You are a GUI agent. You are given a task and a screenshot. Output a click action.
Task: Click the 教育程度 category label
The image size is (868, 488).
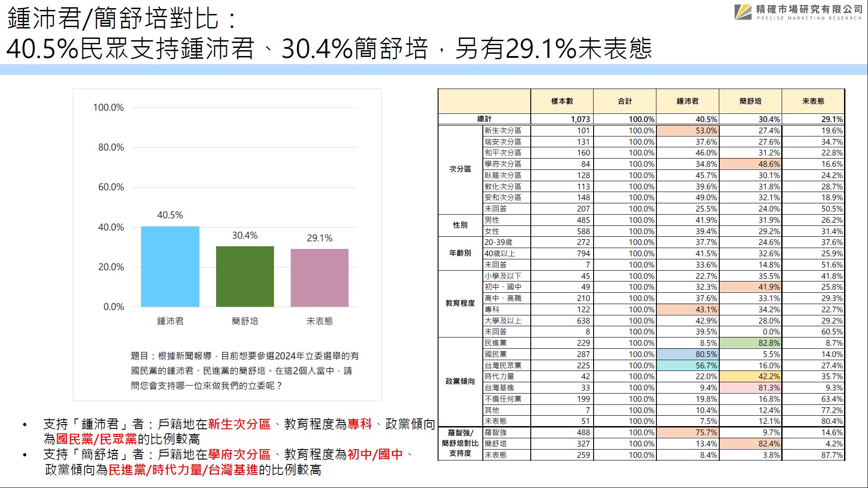pos(460,303)
